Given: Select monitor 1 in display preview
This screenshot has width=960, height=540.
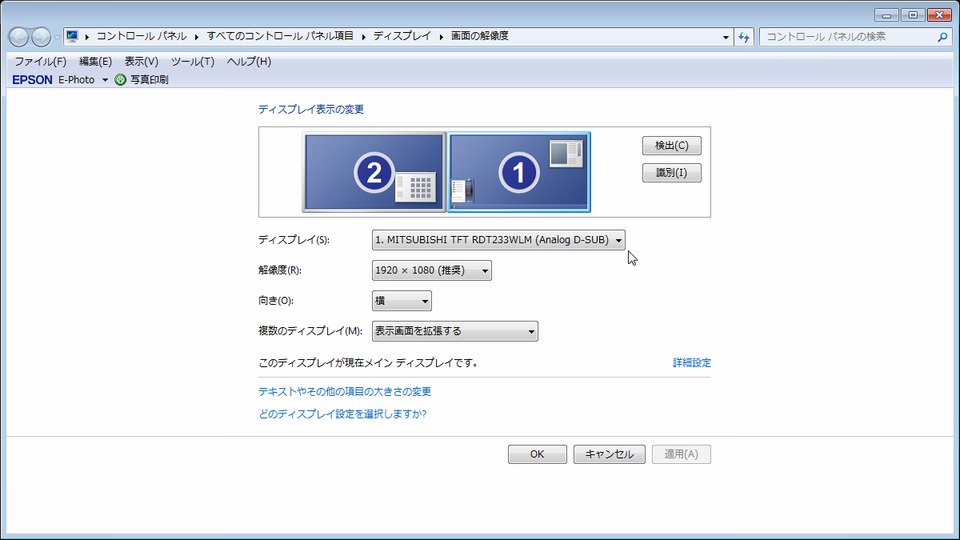Looking at the screenshot, I should (519, 172).
